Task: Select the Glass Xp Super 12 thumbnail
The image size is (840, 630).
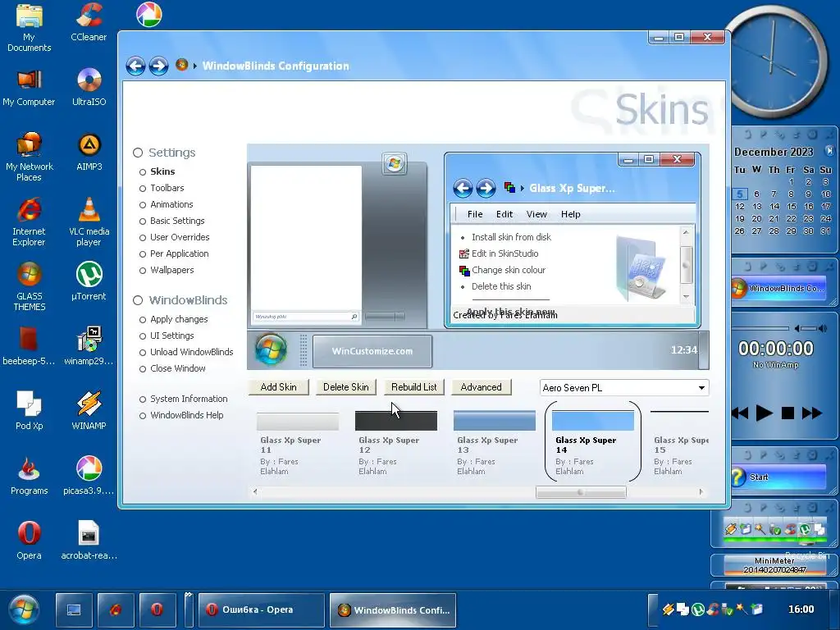Action: [396, 442]
